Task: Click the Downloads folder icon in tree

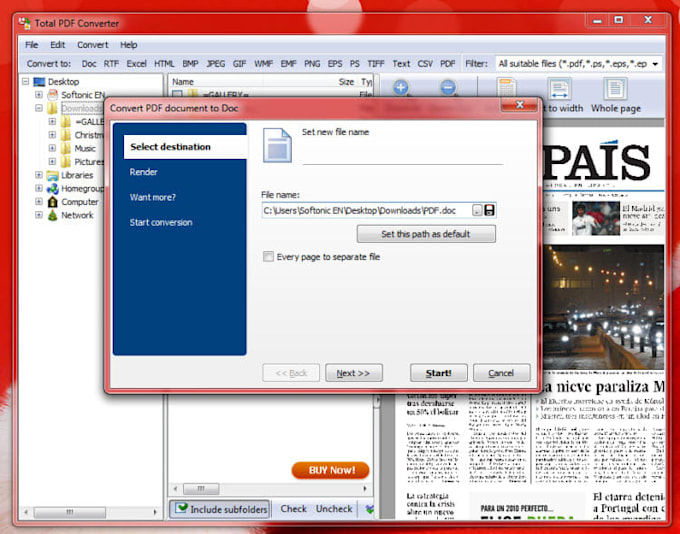Action: (52, 108)
